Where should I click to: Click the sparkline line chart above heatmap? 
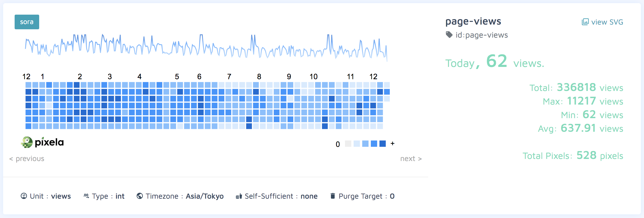[x=206, y=47]
